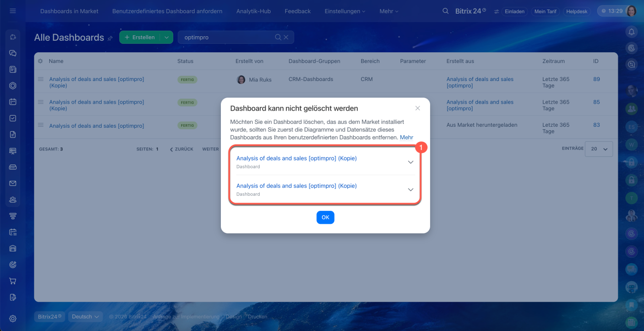Open the user profile avatar

click(631, 11)
